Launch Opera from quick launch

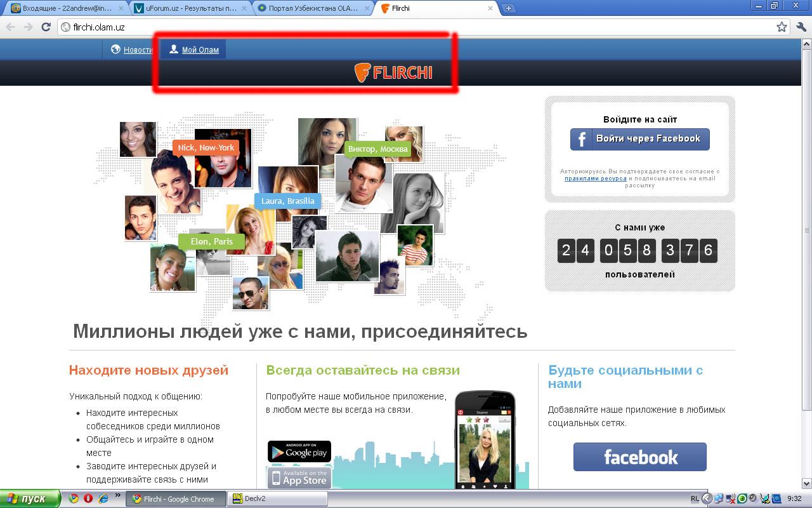pos(88,498)
